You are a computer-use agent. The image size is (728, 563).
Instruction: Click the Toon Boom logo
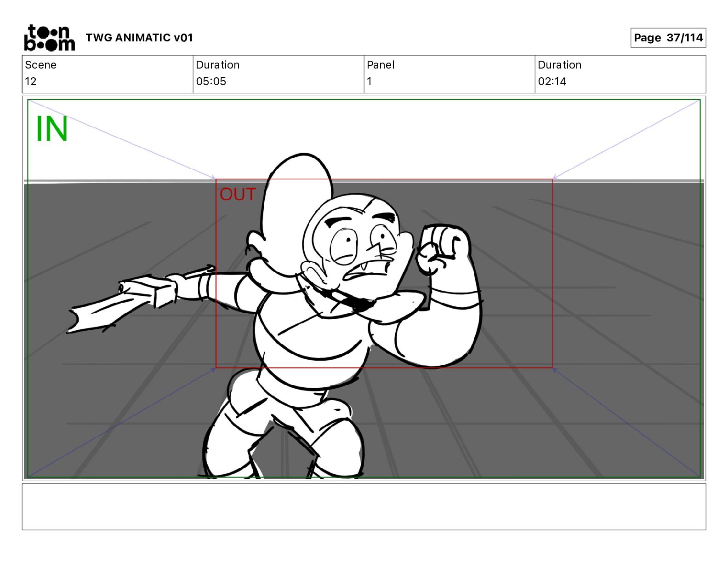click(x=49, y=38)
